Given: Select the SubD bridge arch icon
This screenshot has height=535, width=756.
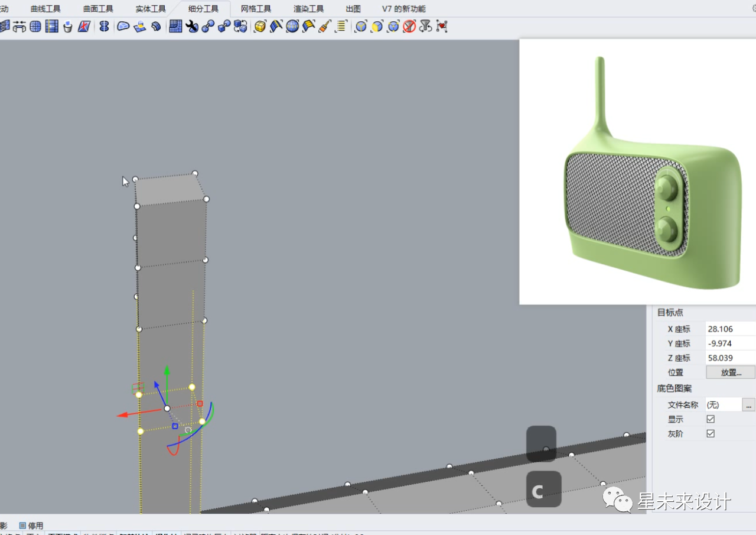Looking at the screenshot, I should pos(19,26).
